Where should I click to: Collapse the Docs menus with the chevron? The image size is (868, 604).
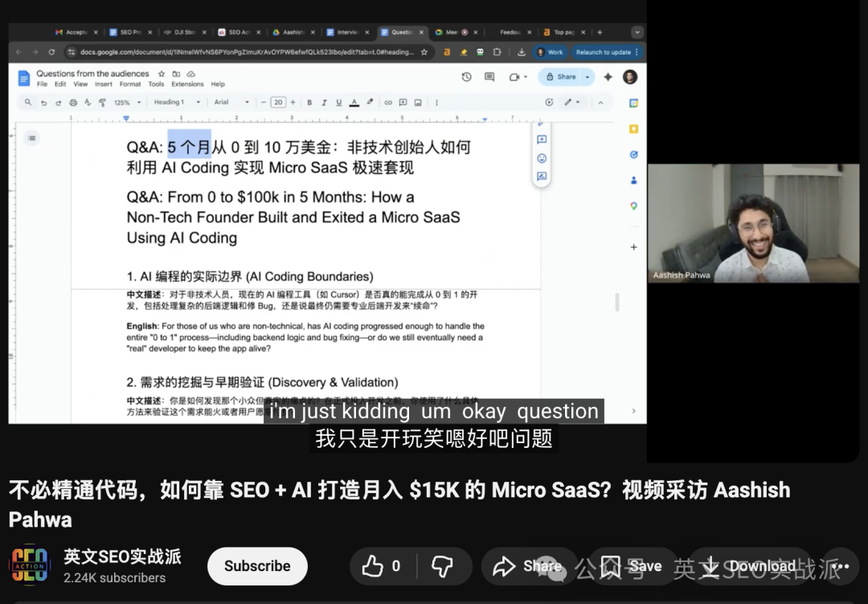click(600, 102)
